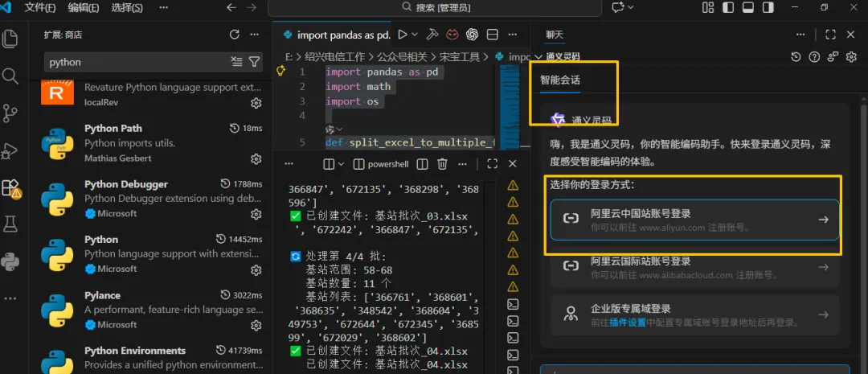
Task: Open Copilot chat icon in title bar
Action: point(618,7)
